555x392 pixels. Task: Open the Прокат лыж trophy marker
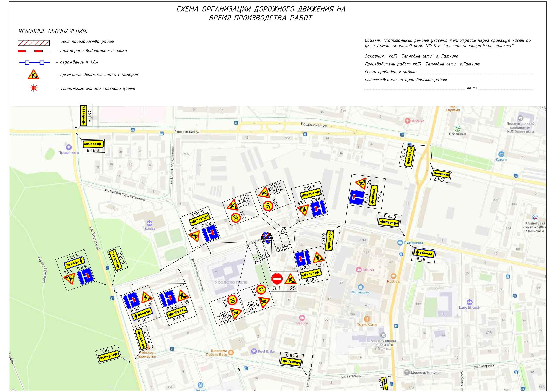(x=69, y=147)
